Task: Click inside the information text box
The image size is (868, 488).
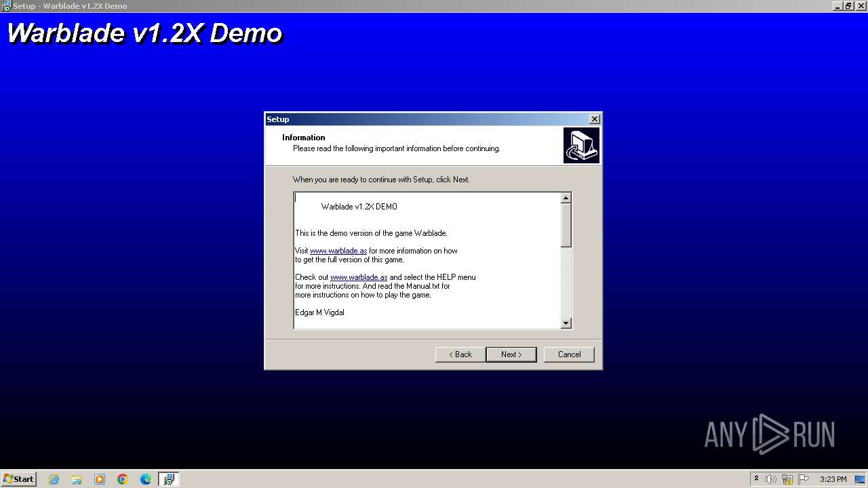Action: coord(427,260)
